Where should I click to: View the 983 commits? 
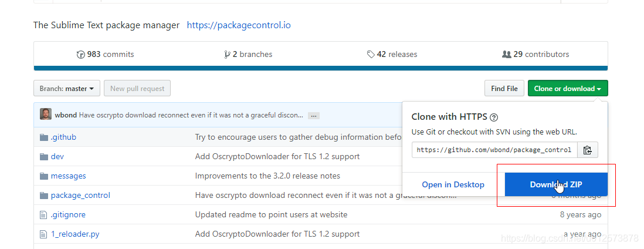point(106,55)
